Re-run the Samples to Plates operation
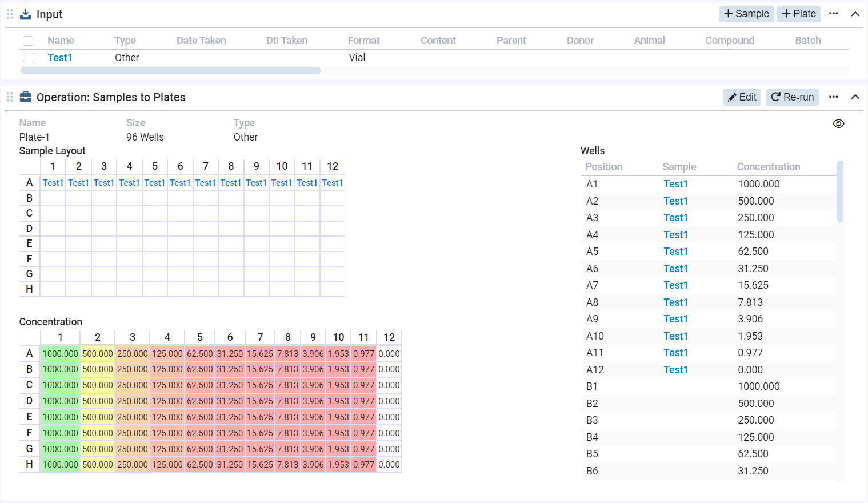868x503 pixels. [792, 97]
